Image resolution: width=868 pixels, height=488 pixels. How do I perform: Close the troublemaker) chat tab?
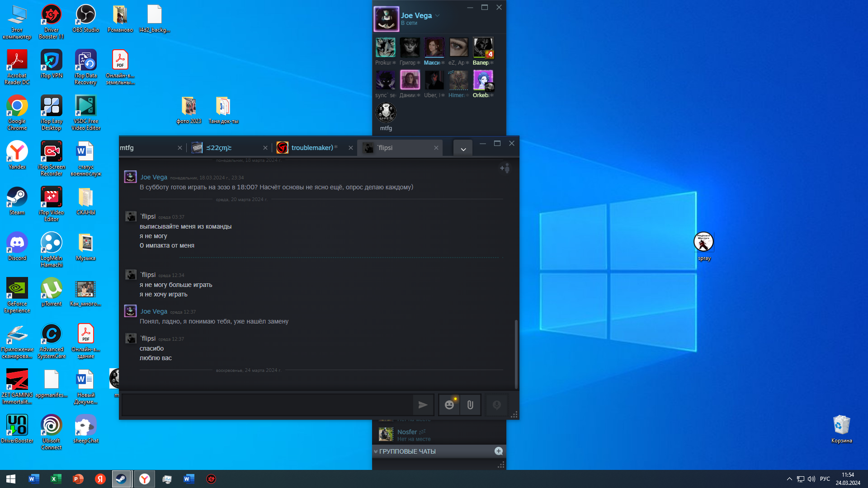pos(351,148)
